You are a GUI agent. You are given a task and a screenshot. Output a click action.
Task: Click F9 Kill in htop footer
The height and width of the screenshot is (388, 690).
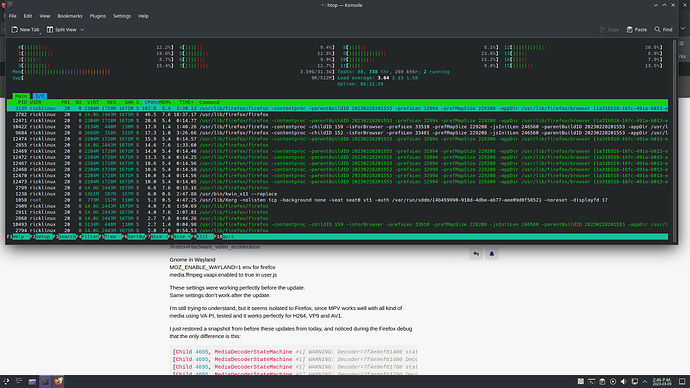click(203, 237)
